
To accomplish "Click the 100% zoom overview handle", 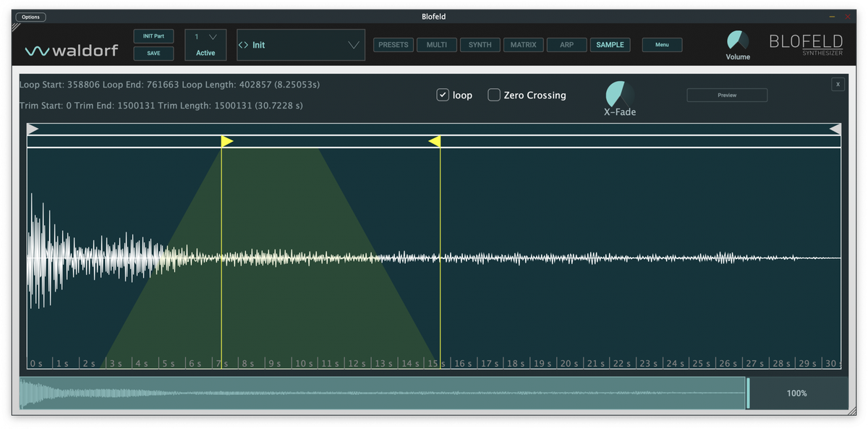I will [x=748, y=393].
